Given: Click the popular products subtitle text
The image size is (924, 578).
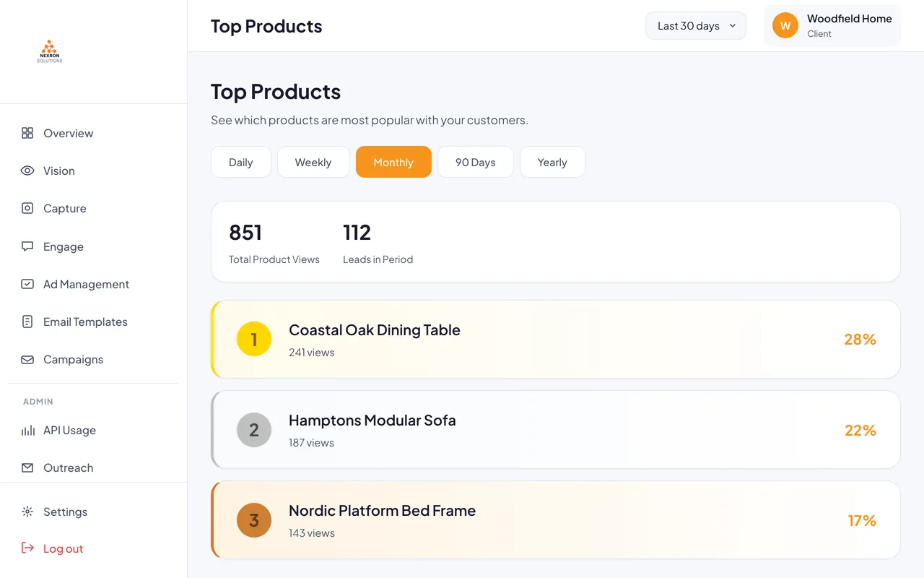Looking at the screenshot, I should coord(370,120).
